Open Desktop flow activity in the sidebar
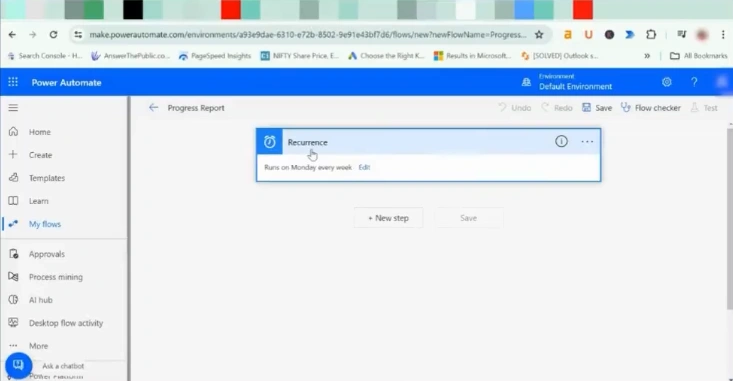 coord(66,323)
